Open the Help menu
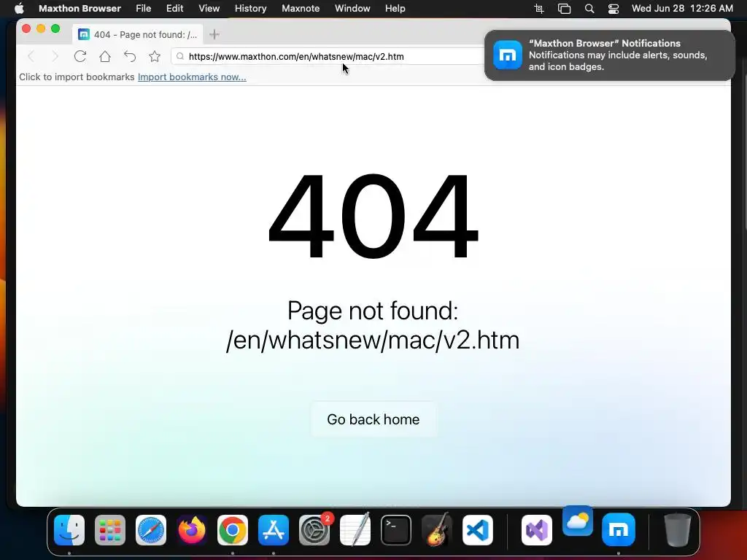Screen dimensions: 747x560 [395, 9]
